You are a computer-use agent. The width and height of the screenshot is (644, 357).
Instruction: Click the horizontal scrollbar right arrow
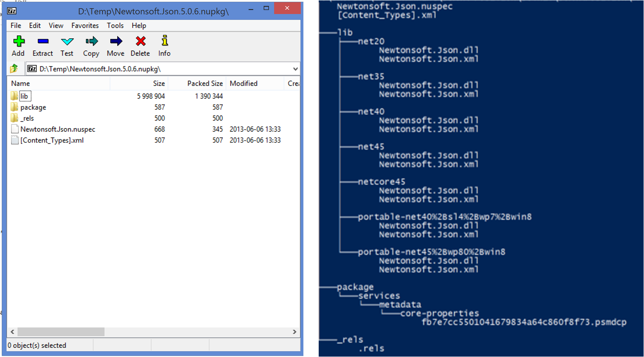pos(294,332)
